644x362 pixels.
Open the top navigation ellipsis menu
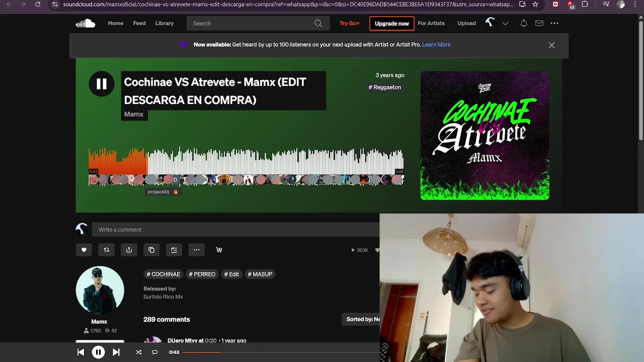pyautogui.click(x=554, y=23)
